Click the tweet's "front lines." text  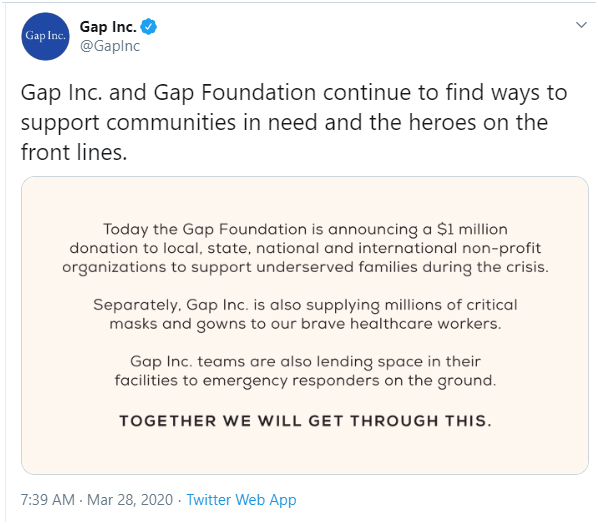click(74, 152)
